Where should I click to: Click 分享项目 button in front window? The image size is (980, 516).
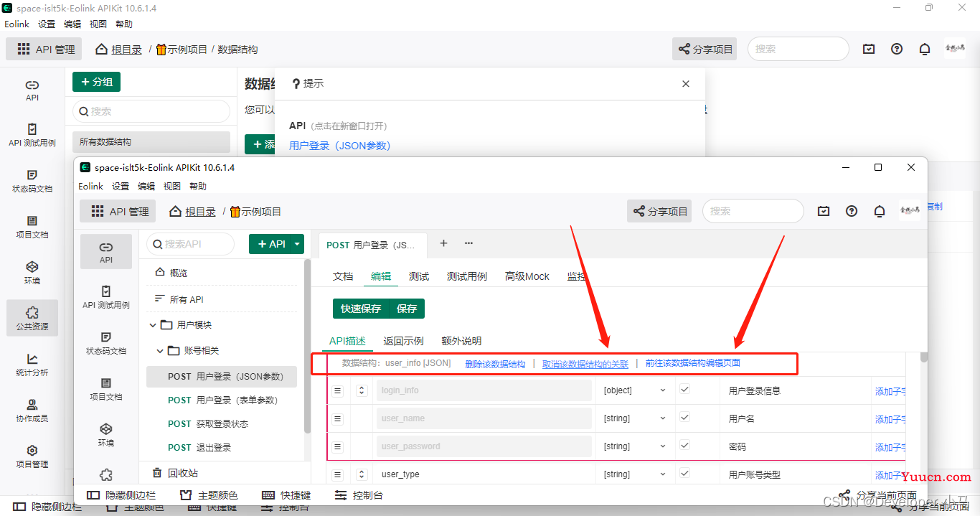659,211
